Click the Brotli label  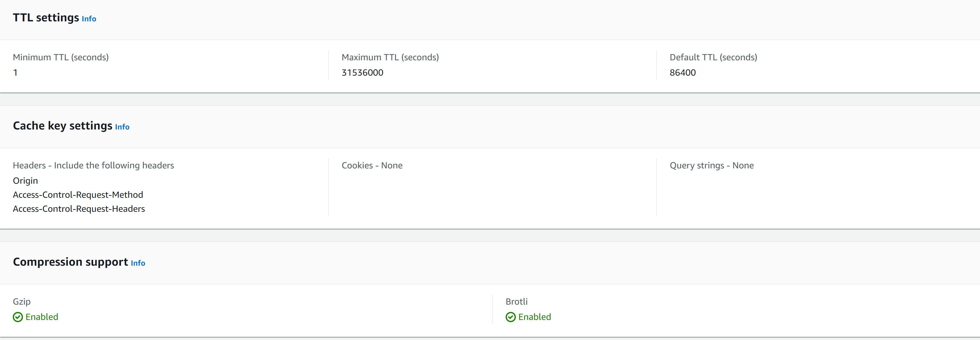[516, 301]
